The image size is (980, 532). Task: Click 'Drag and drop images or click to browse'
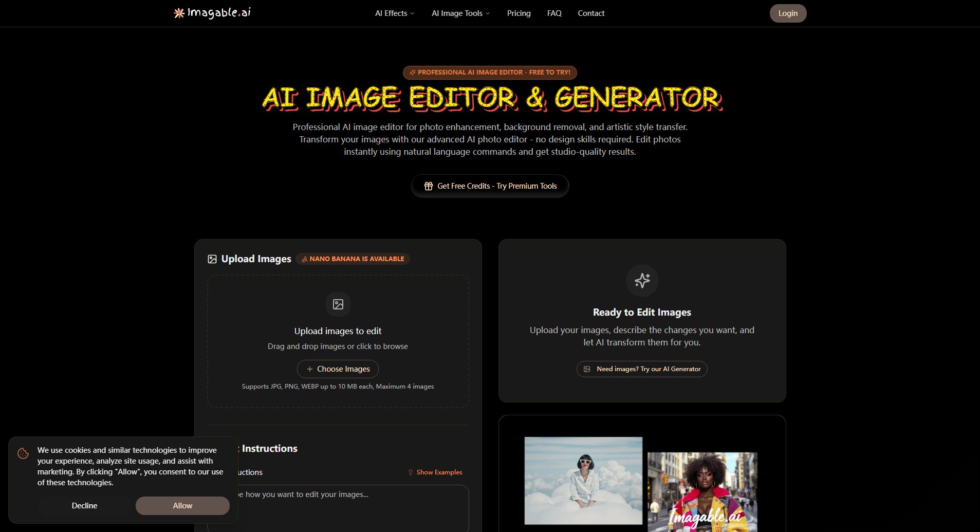pyautogui.click(x=338, y=346)
